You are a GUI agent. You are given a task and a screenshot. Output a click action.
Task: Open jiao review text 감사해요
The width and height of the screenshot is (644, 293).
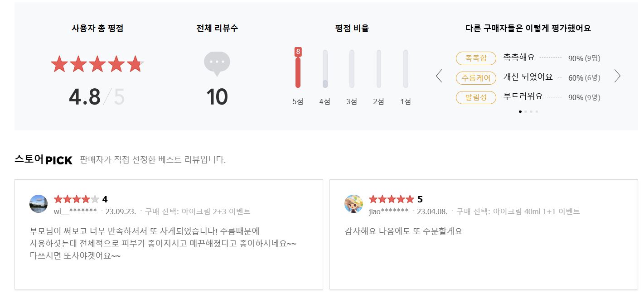pos(403,231)
